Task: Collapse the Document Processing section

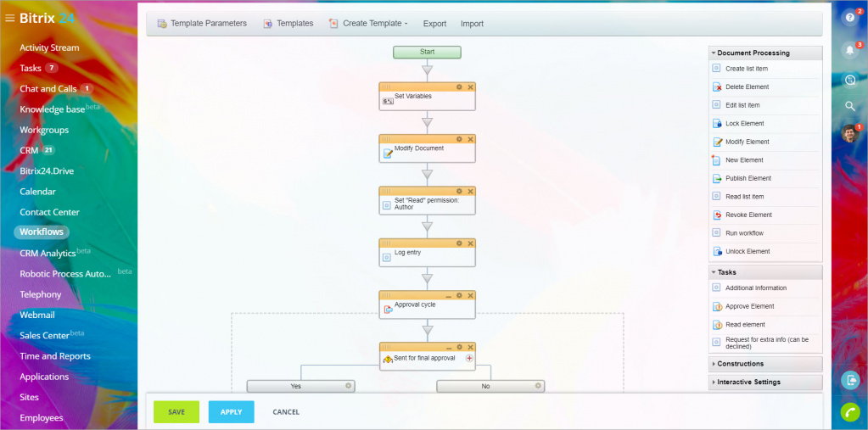Action: tap(753, 53)
